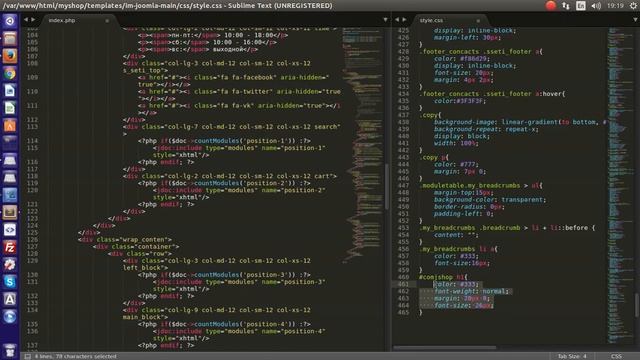Open the Trash at the dock bottom

tap(10, 350)
